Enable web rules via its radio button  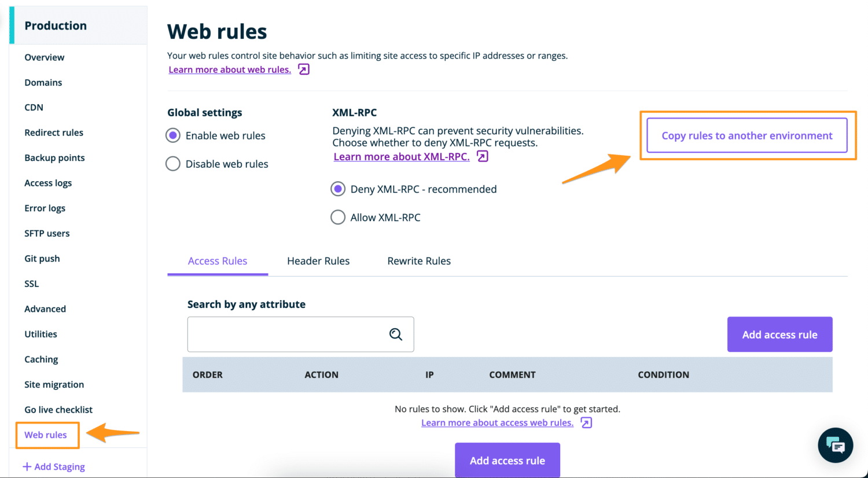(172, 135)
